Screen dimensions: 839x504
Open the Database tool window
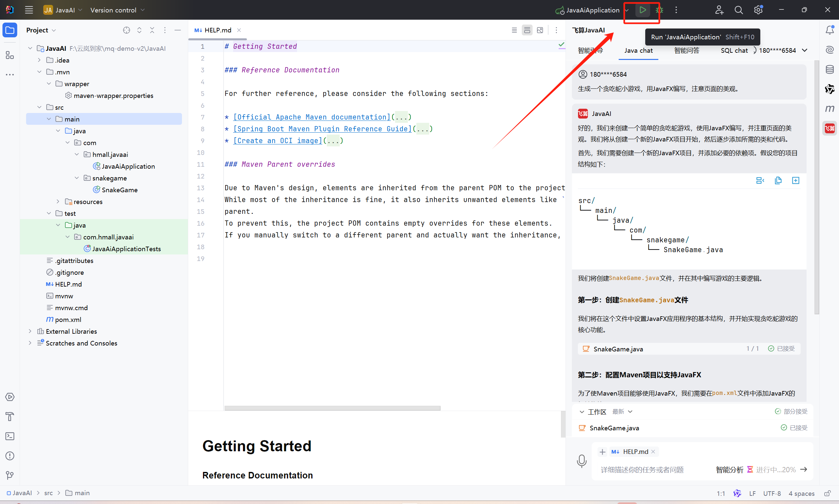click(x=829, y=70)
